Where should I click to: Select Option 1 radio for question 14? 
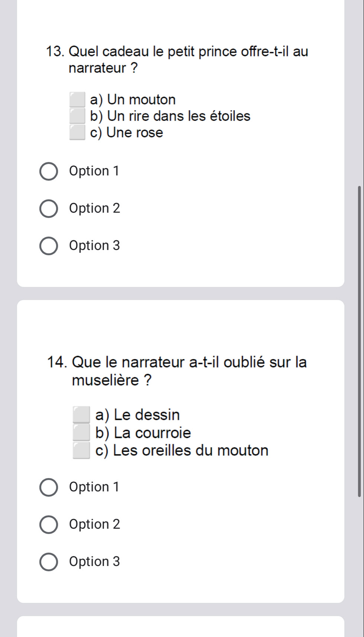point(49,488)
